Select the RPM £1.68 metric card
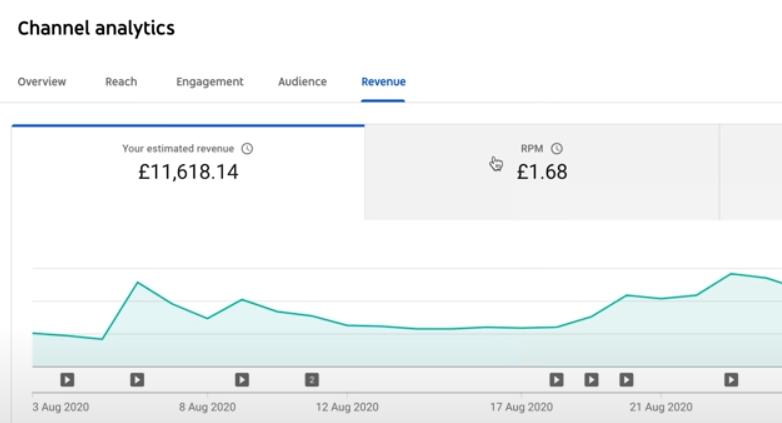This screenshot has width=782, height=423. point(542,172)
